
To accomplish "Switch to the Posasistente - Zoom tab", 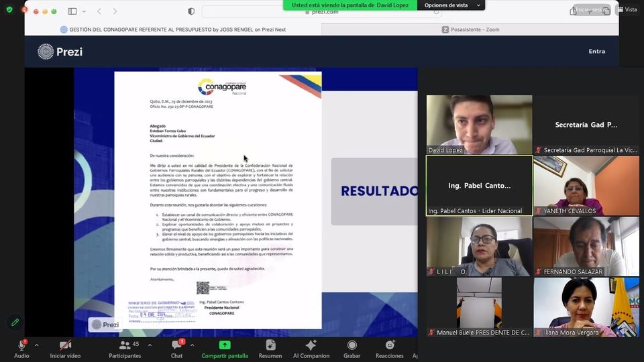I will pyautogui.click(x=470, y=29).
